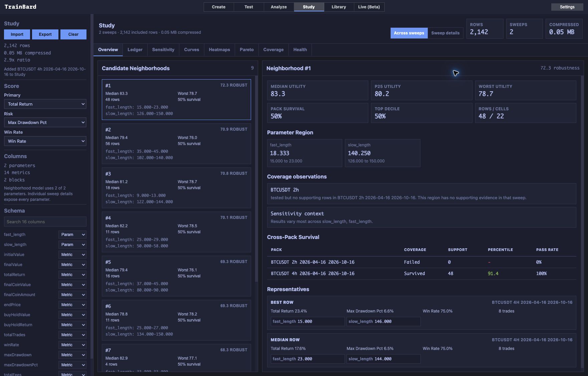The height and width of the screenshot is (376, 588).
Task: Open the Sensitivity sub-tab
Action: [163, 50]
